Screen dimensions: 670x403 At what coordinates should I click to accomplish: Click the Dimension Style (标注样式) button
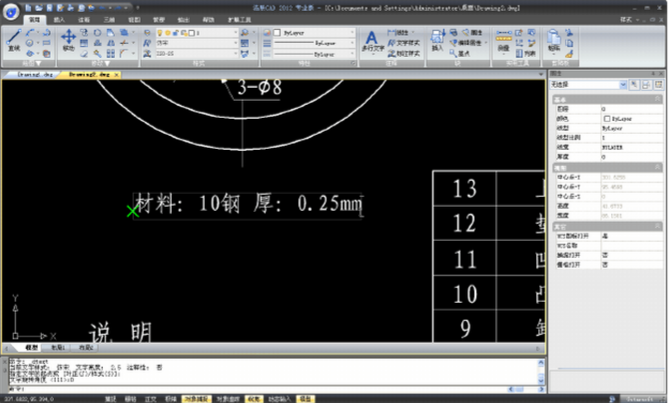[x=404, y=53]
